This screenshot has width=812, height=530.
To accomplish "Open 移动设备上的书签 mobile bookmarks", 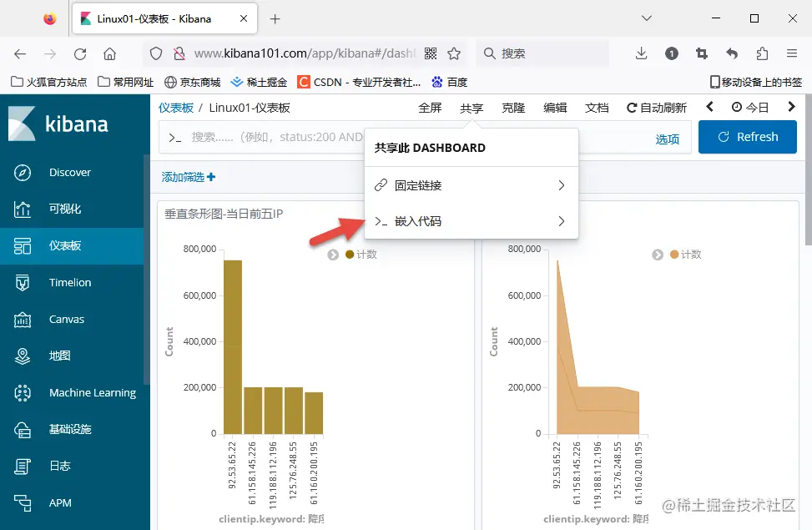I will pyautogui.click(x=755, y=82).
